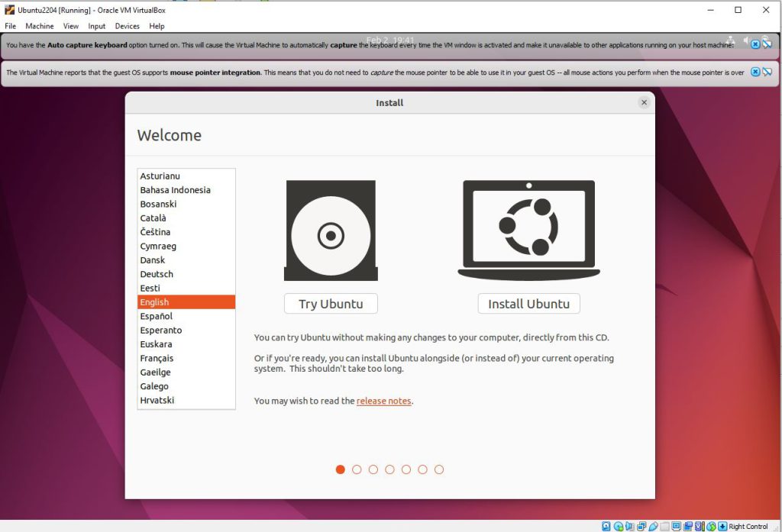Image resolution: width=782 pixels, height=532 pixels.
Task: Pick Cymraeg from the language list
Action: 186,246
